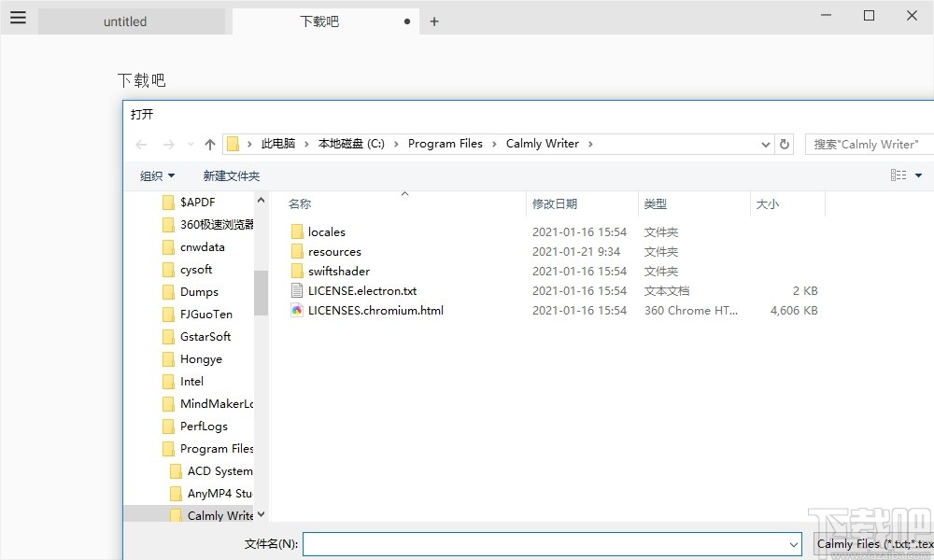
Task: Sort files by 名称 column
Action: [300, 204]
